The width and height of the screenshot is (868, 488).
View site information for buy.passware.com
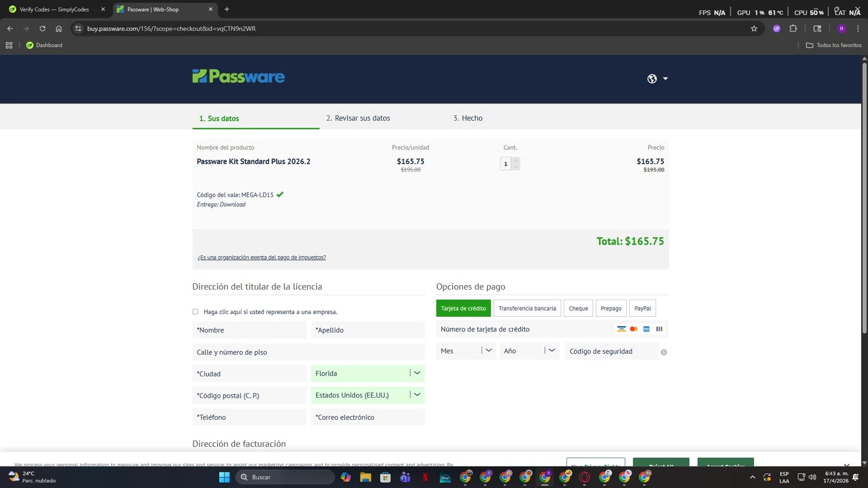[78, 28]
